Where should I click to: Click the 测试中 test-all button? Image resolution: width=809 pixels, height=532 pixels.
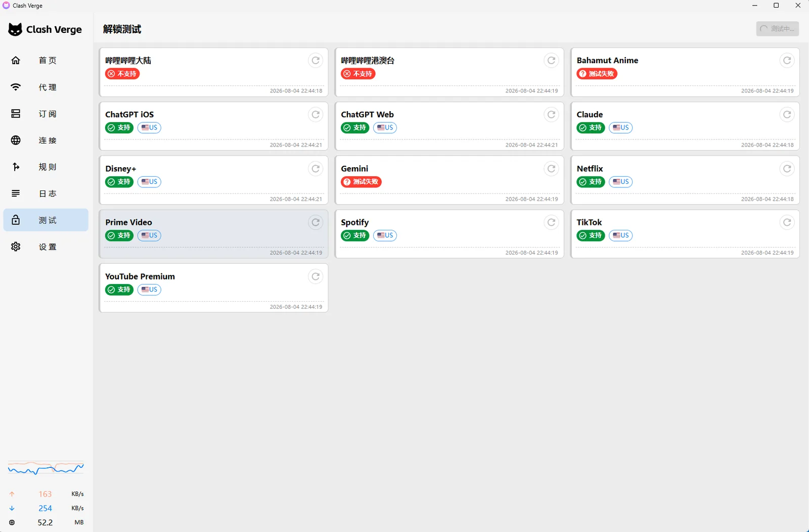(778, 29)
